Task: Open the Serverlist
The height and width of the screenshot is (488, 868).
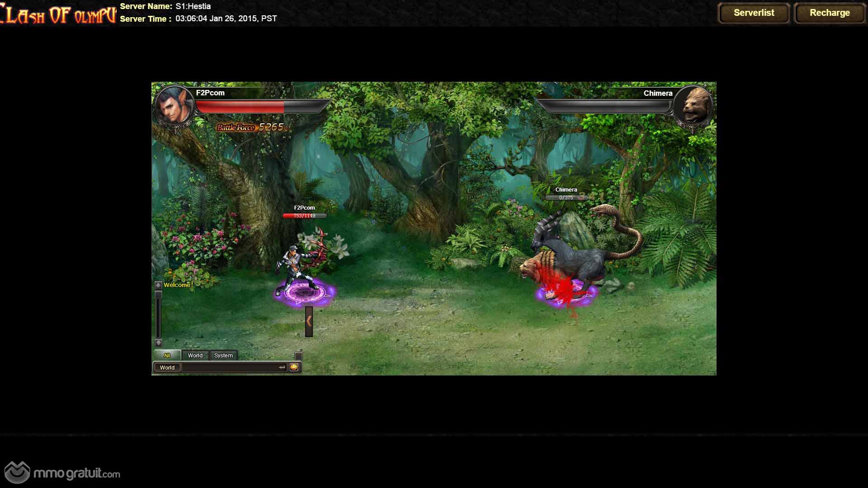Action: (754, 13)
